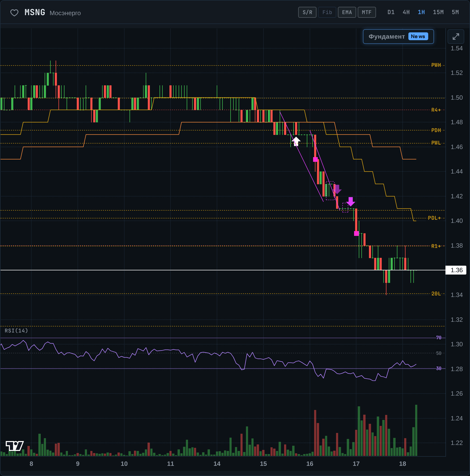Image resolution: width=470 pixels, height=476 pixels.
Task: Click the TradingView logo icon
Action: [x=15, y=446]
